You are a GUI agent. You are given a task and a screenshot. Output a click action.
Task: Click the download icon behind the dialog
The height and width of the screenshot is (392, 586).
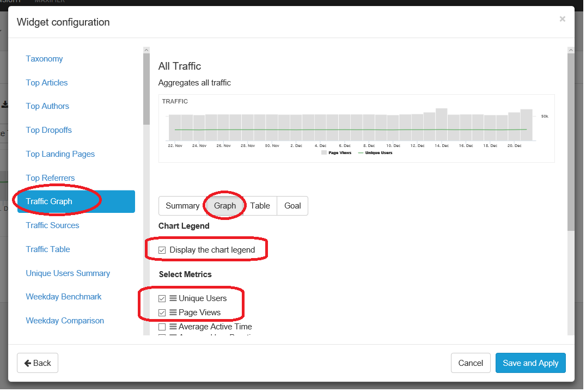(5, 105)
